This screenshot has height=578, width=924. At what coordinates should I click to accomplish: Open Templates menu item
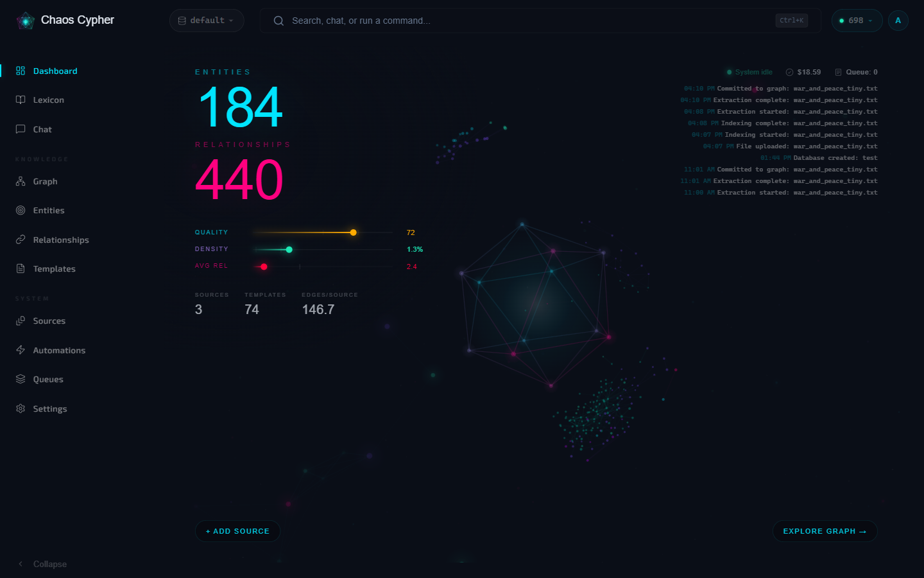(54, 268)
